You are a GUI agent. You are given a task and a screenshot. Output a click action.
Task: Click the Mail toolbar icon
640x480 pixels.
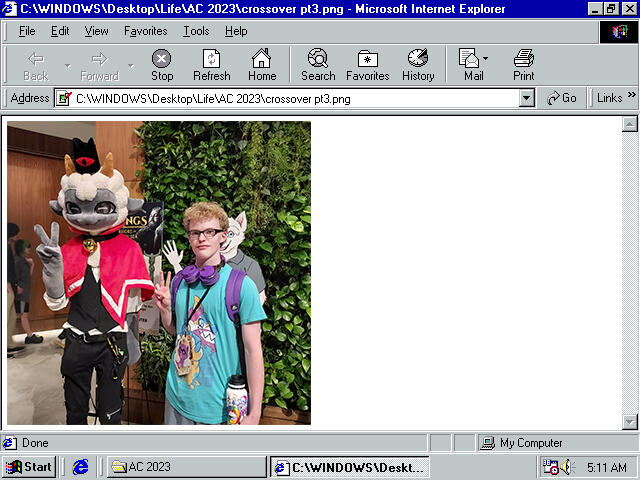point(470,65)
